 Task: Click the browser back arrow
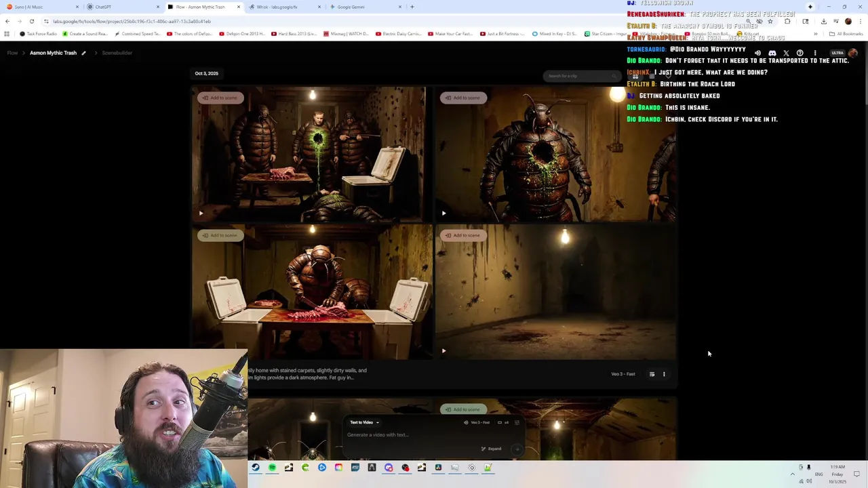point(7,21)
